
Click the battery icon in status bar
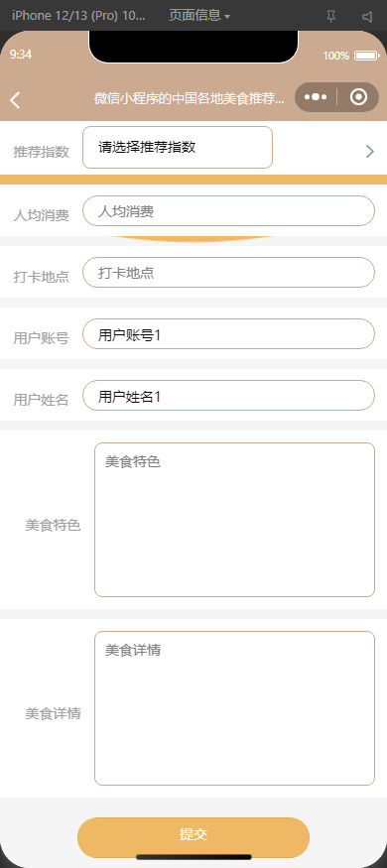point(366,56)
